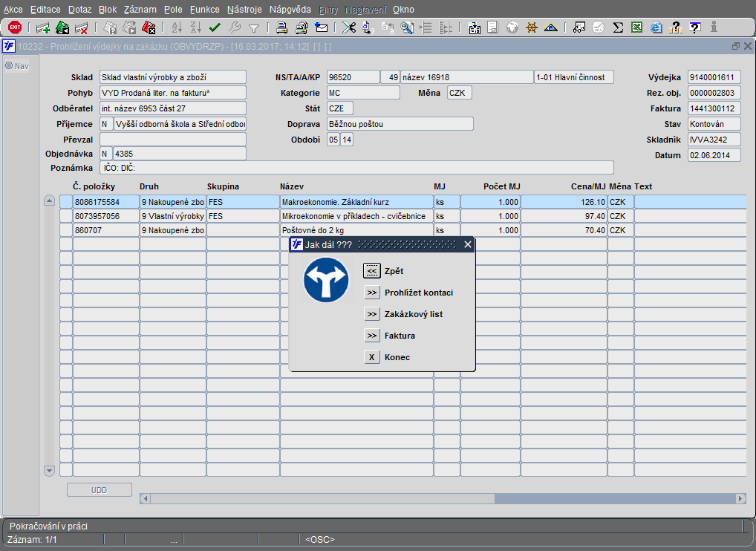Click the red EXIT icon in toolbar
756x551 pixels.
[x=15, y=27]
